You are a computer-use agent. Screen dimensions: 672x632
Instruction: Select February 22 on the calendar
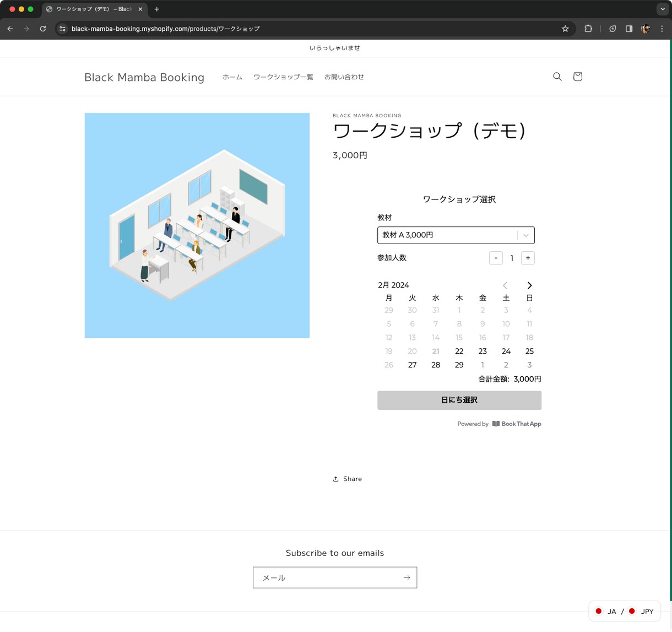coord(459,351)
